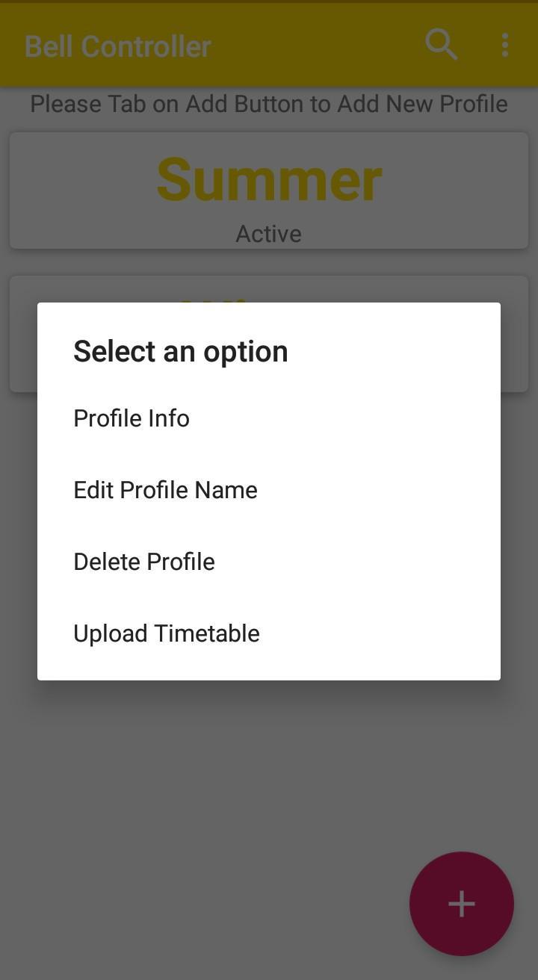Click dialog blank area right of Delete Profile
Viewport: 538px width, 980px height.
(374, 562)
